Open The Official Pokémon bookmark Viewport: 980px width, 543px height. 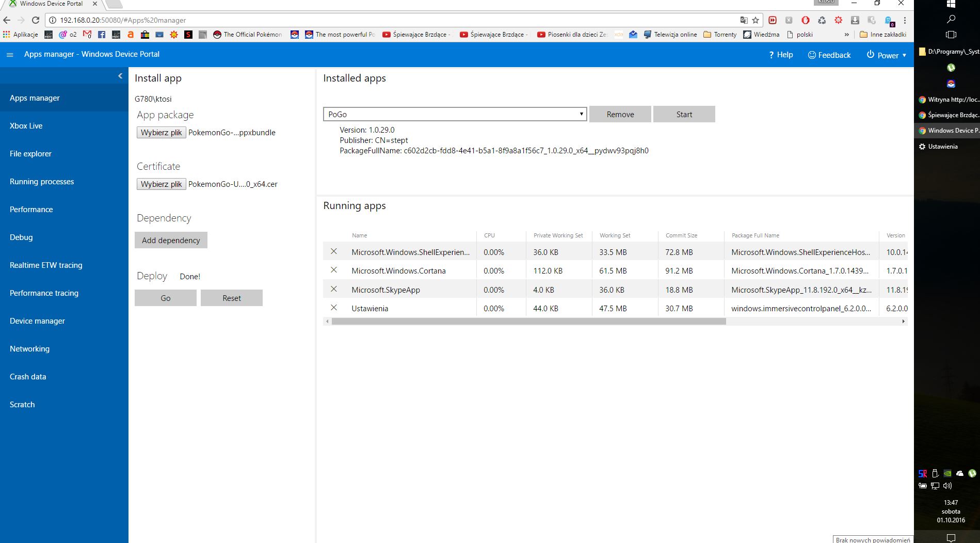click(x=248, y=35)
